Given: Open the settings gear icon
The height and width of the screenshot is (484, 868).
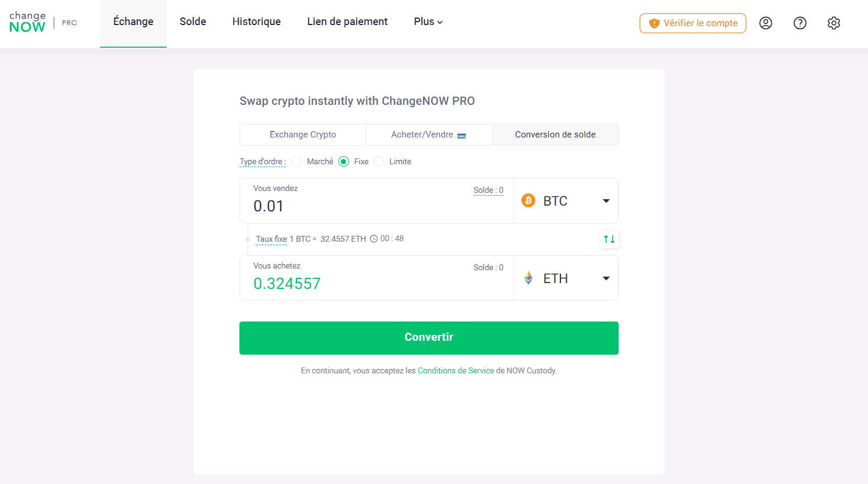Looking at the screenshot, I should coord(834,23).
